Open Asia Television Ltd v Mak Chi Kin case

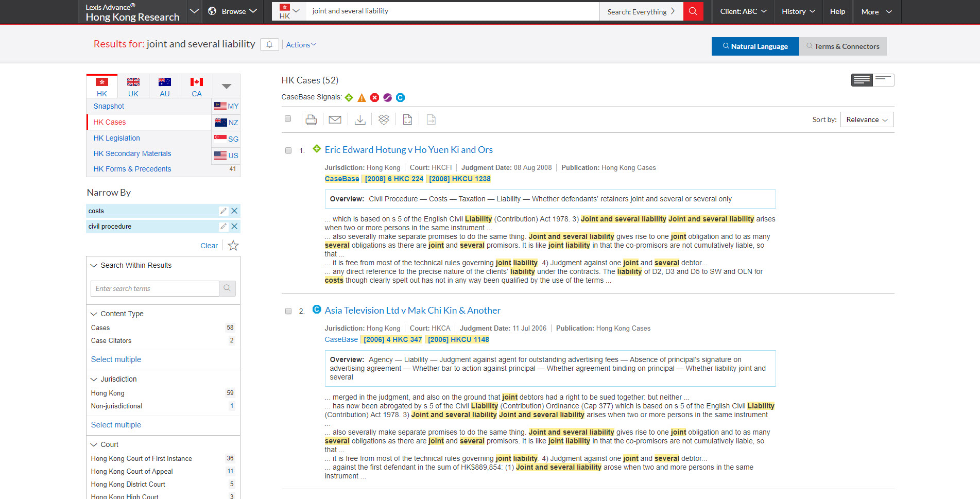412,311
